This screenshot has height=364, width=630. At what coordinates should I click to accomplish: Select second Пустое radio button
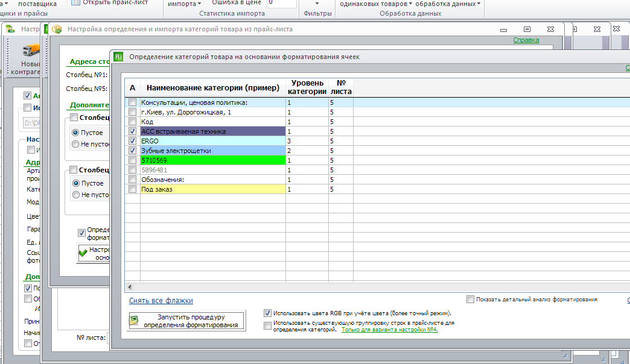pos(76,183)
